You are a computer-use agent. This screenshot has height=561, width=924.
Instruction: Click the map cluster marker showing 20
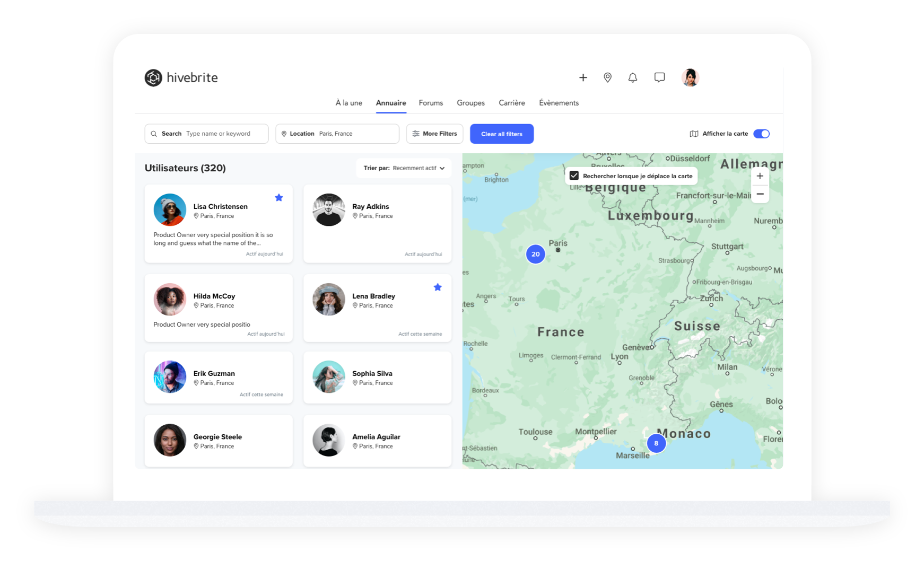(535, 254)
